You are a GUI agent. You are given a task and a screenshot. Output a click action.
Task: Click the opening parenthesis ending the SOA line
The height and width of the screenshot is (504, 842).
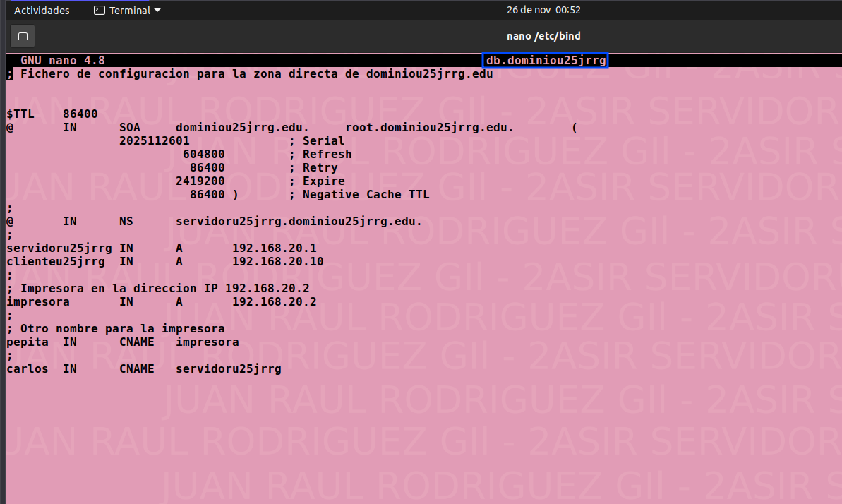(574, 127)
